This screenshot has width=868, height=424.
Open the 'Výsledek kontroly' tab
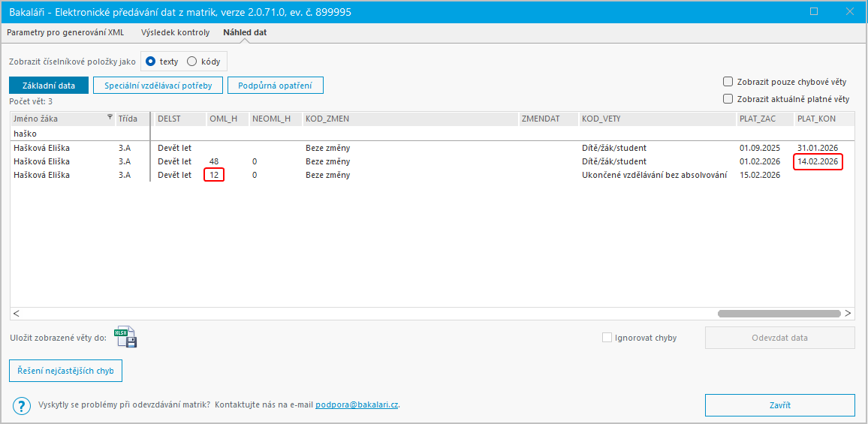pyautogui.click(x=176, y=33)
